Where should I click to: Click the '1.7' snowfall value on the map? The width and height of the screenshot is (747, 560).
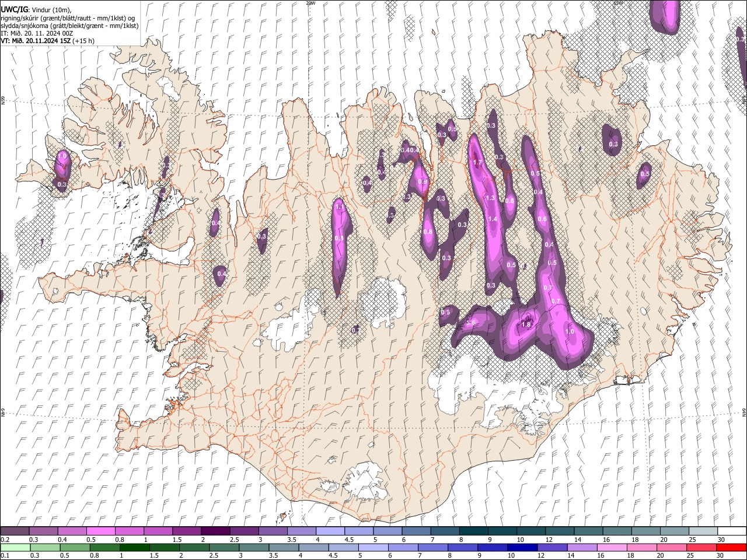point(477,162)
